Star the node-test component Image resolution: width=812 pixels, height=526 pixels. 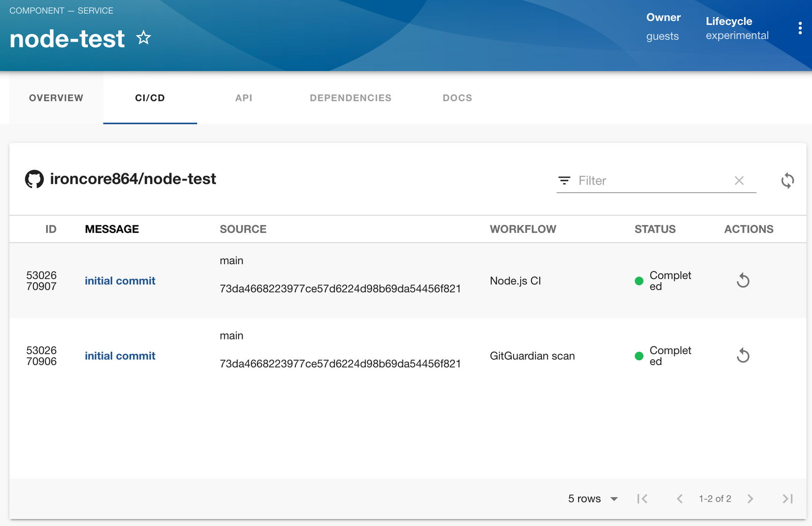144,38
